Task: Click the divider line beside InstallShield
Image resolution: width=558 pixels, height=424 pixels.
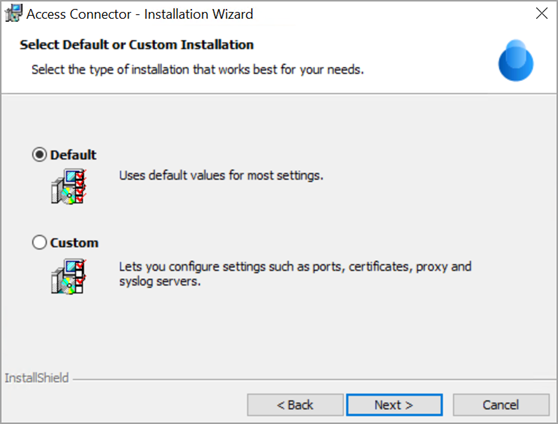Action: (x=315, y=379)
